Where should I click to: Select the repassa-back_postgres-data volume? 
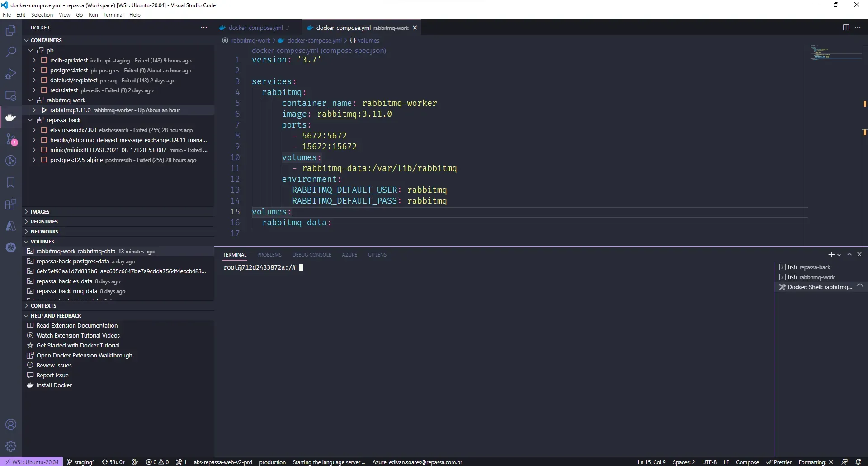(118, 262)
